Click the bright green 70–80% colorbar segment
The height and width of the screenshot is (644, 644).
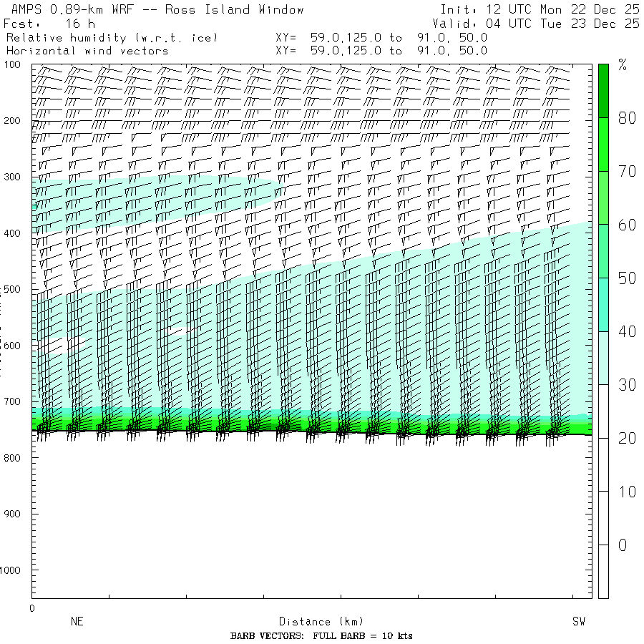(603, 145)
